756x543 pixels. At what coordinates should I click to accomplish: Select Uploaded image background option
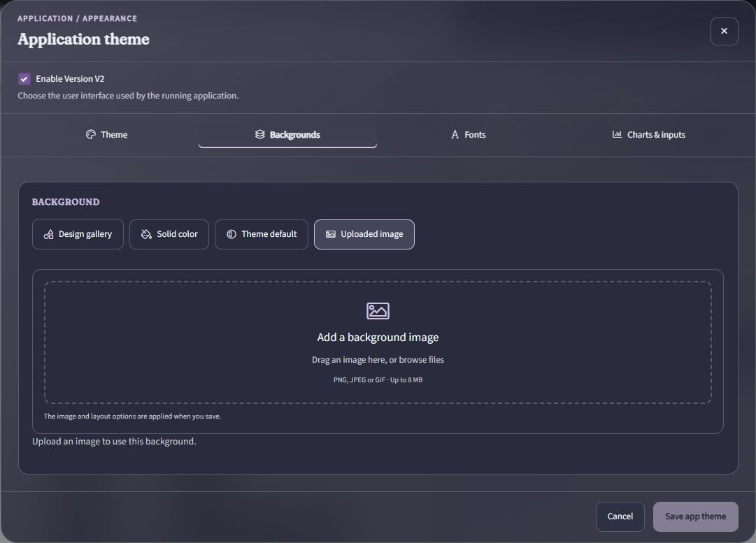(x=364, y=234)
